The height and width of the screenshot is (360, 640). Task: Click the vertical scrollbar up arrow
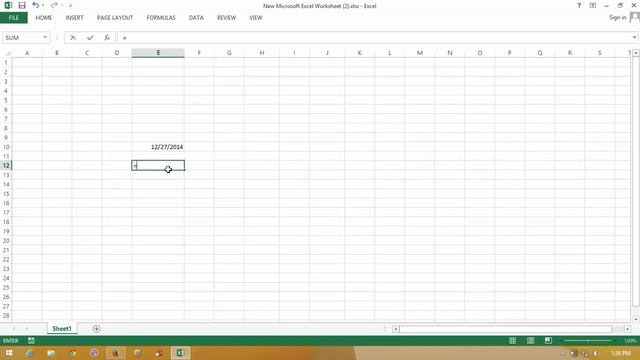pyautogui.click(x=636, y=53)
